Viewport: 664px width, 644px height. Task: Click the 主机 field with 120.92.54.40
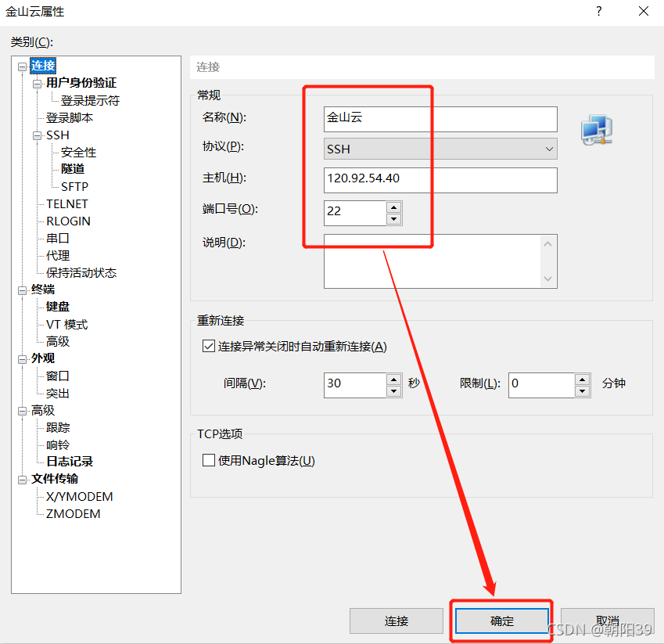pos(440,180)
